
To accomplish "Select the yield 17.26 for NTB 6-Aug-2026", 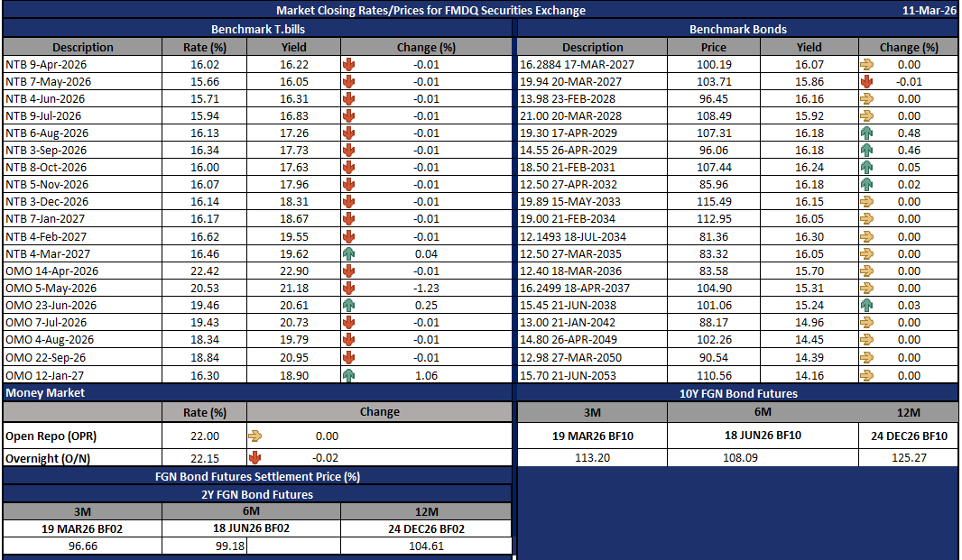I will [294, 133].
